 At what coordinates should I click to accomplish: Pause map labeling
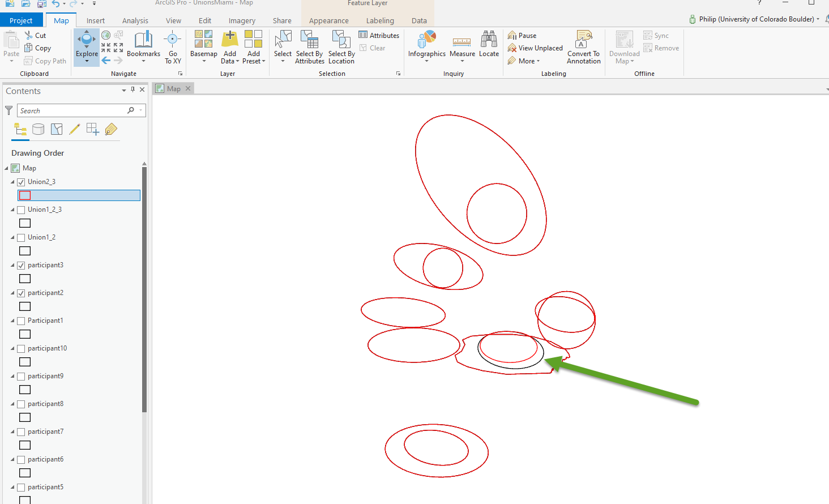click(522, 35)
